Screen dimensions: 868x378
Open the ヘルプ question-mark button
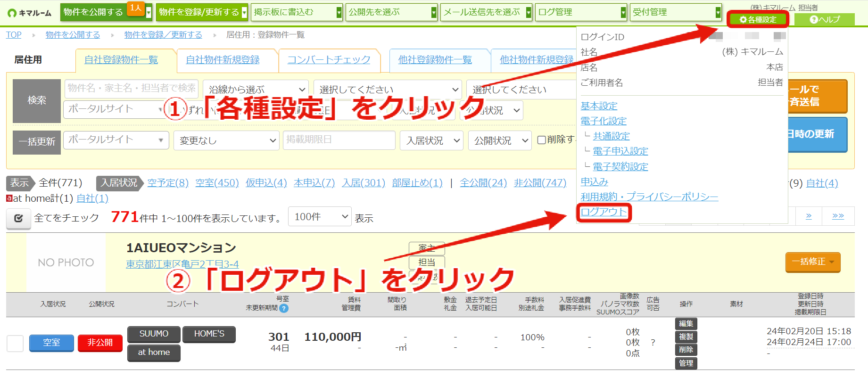[x=824, y=19]
